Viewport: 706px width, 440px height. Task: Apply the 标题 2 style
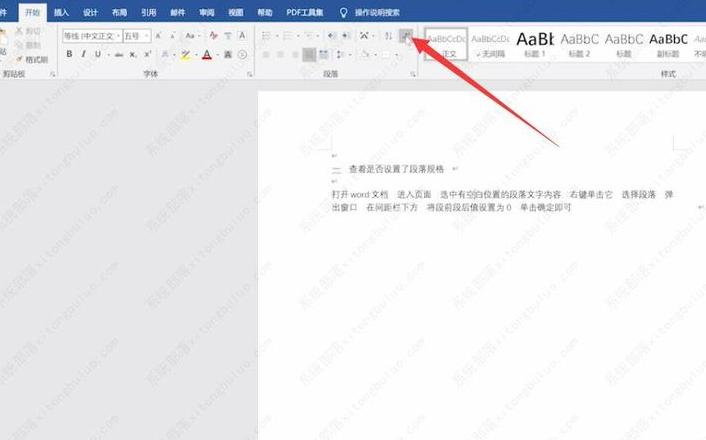(579, 45)
